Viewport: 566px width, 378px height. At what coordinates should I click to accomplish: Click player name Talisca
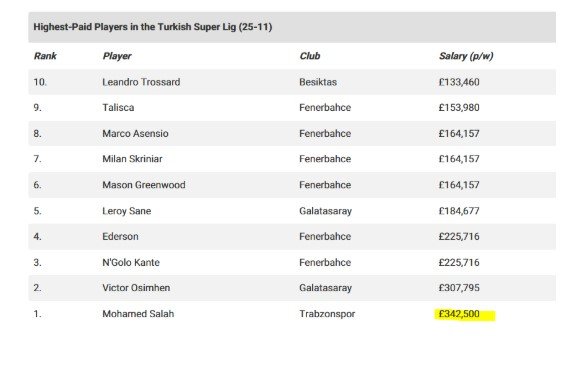(118, 108)
